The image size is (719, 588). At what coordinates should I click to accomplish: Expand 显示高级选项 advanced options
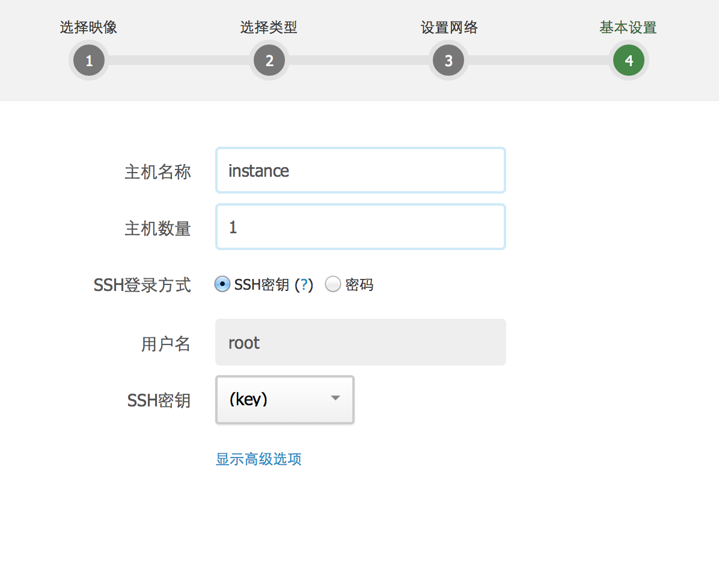coord(259,459)
